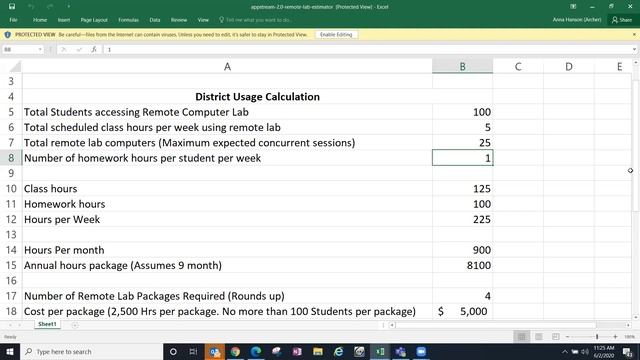The width and height of the screenshot is (640, 360).
Task: Select the Number of homework hours label cell
Action: tap(227, 158)
